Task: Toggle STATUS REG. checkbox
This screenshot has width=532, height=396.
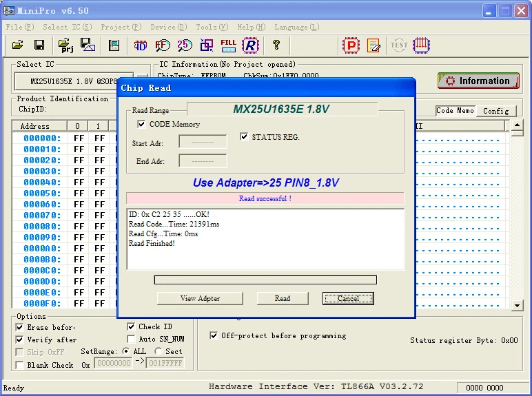Action: pos(244,136)
